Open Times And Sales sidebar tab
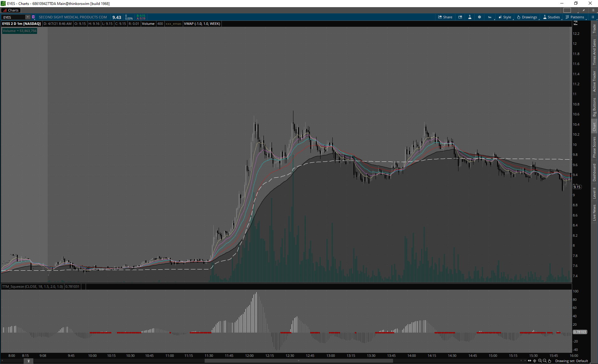Screen dimensions: 598x364 coord(594,52)
